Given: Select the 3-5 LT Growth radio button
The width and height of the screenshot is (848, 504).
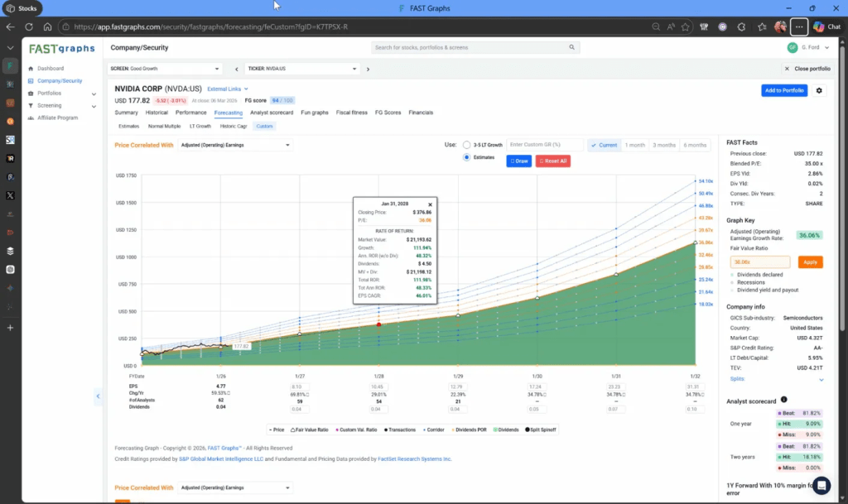Looking at the screenshot, I should [x=467, y=145].
